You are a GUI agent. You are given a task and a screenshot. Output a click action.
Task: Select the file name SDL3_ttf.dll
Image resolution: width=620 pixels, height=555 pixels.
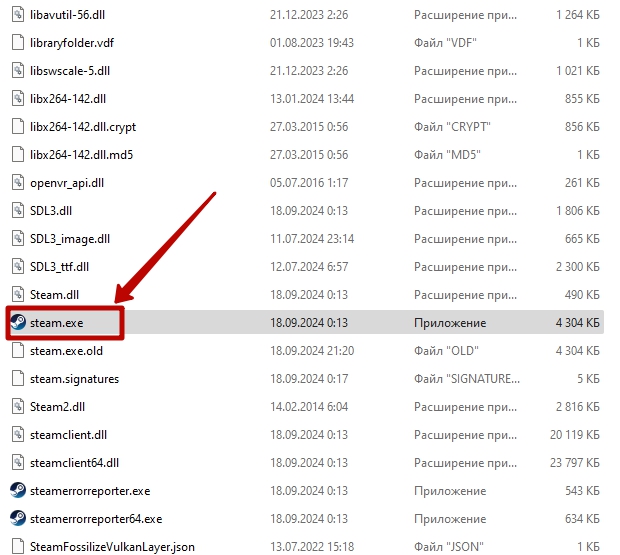click(59, 267)
